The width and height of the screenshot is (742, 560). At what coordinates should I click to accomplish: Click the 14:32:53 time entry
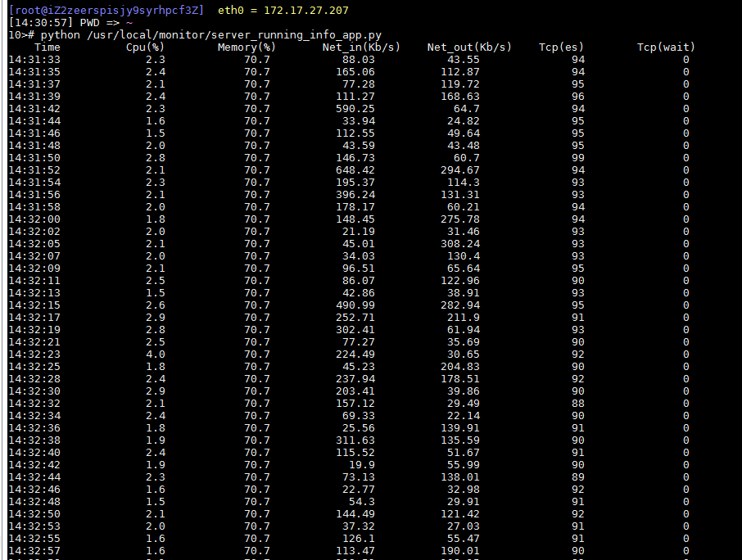(34, 527)
